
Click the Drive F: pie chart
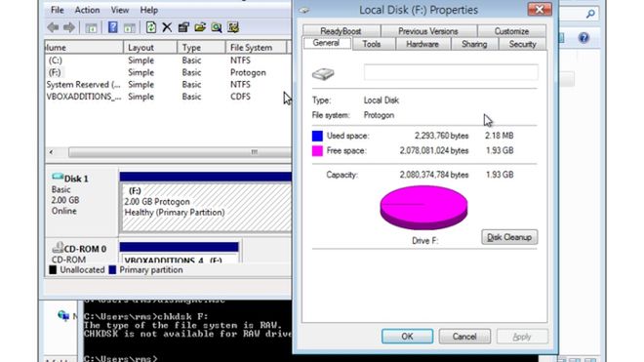(x=423, y=208)
